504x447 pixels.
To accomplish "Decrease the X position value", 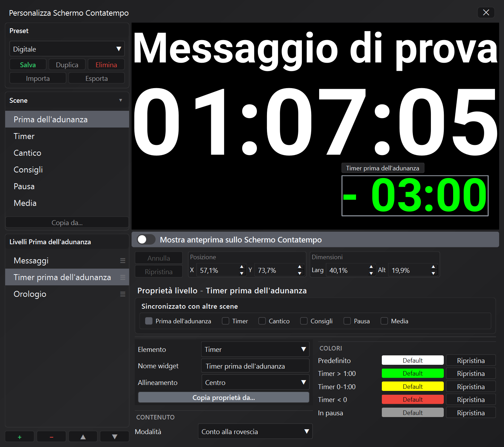I will (x=242, y=273).
